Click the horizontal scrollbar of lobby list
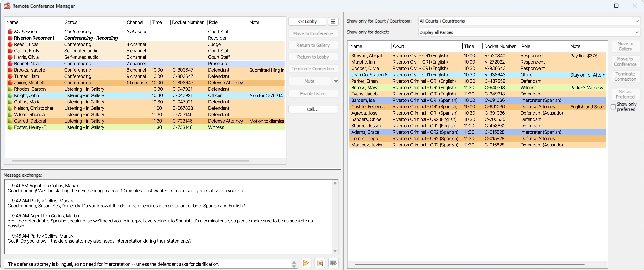Image resolution: width=644 pixels, height=270 pixels. click(469, 264)
